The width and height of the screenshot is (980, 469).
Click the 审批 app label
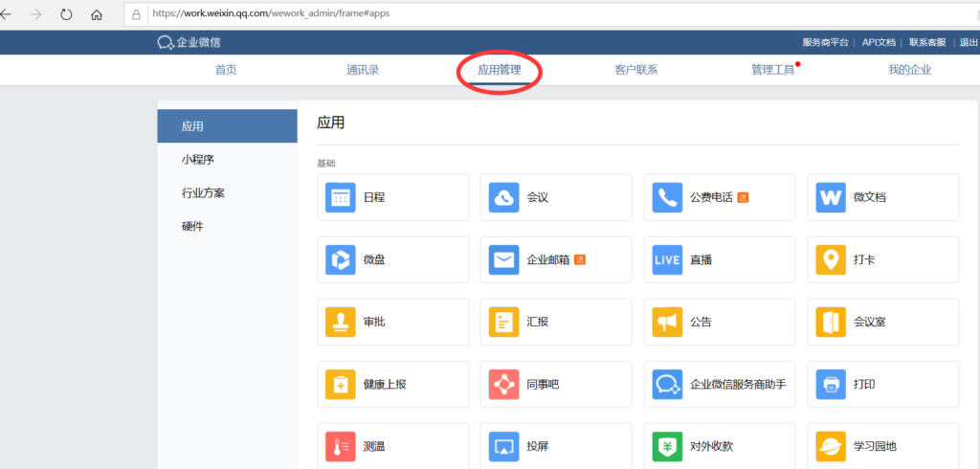coord(374,322)
